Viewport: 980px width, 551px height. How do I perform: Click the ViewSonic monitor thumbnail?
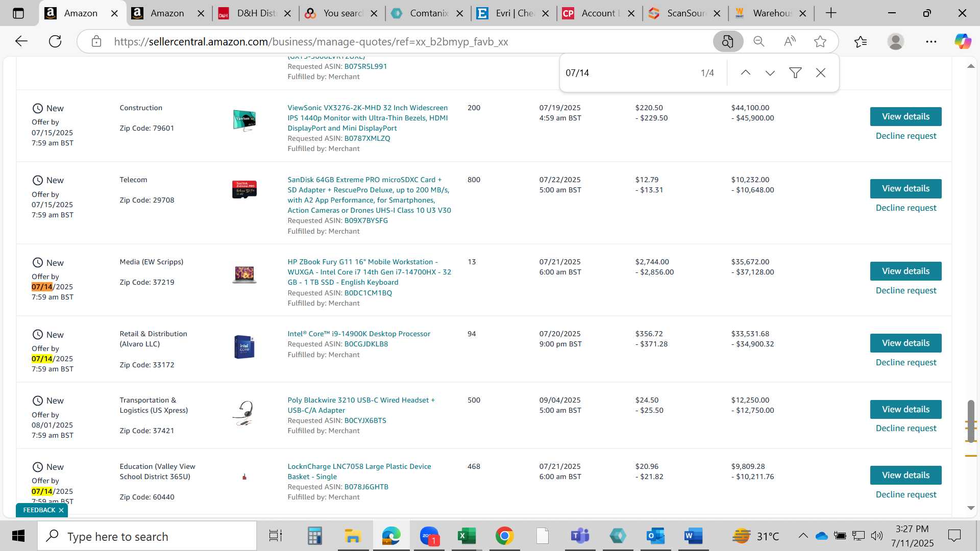[x=244, y=120]
